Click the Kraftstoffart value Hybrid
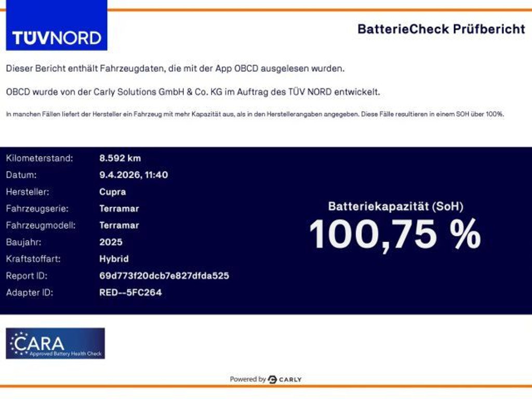Screen dimensions: 532x399 click(x=114, y=259)
